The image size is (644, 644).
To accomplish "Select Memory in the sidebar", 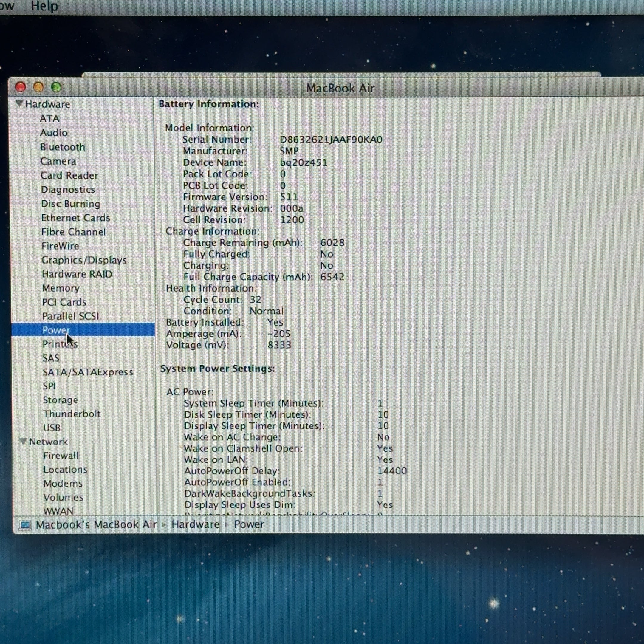I will pyautogui.click(x=61, y=288).
